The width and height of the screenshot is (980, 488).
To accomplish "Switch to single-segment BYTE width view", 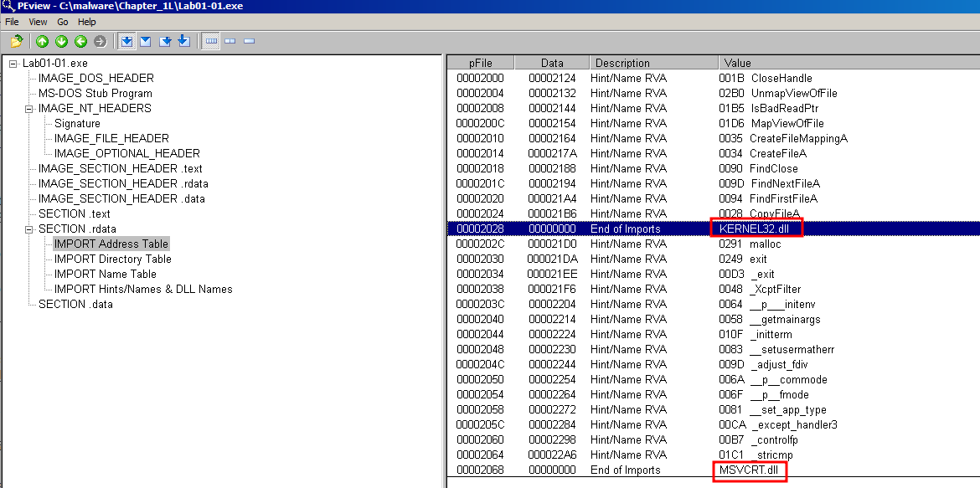I will (250, 42).
